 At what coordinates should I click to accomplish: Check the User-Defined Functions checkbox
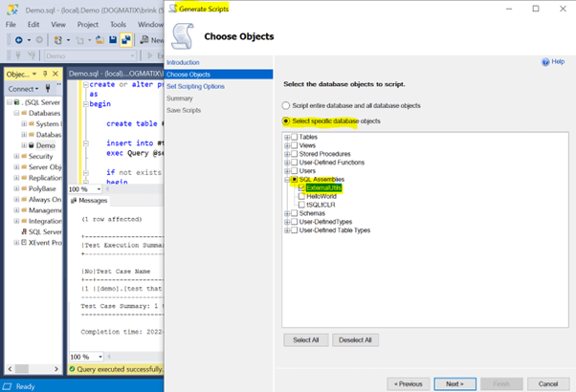click(295, 163)
